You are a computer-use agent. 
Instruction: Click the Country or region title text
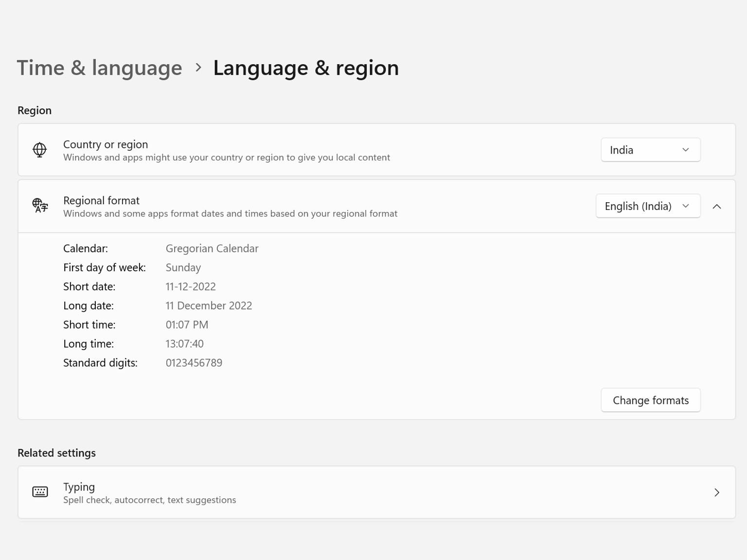tap(106, 144)
